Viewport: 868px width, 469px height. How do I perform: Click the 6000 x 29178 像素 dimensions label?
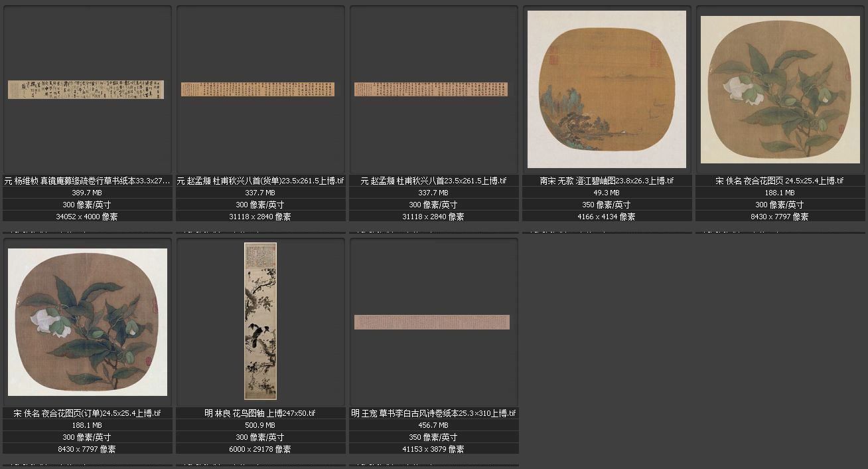coord(260,449)
